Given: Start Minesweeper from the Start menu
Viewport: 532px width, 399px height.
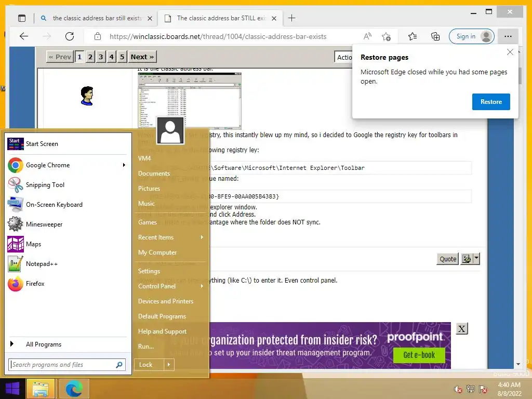Looking at the screenshot, I should click(x=67, y=224).
